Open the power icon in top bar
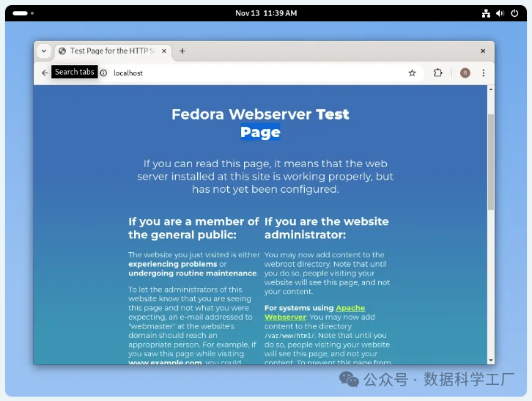This screenshot has width=532, height=401. [514, 13]
